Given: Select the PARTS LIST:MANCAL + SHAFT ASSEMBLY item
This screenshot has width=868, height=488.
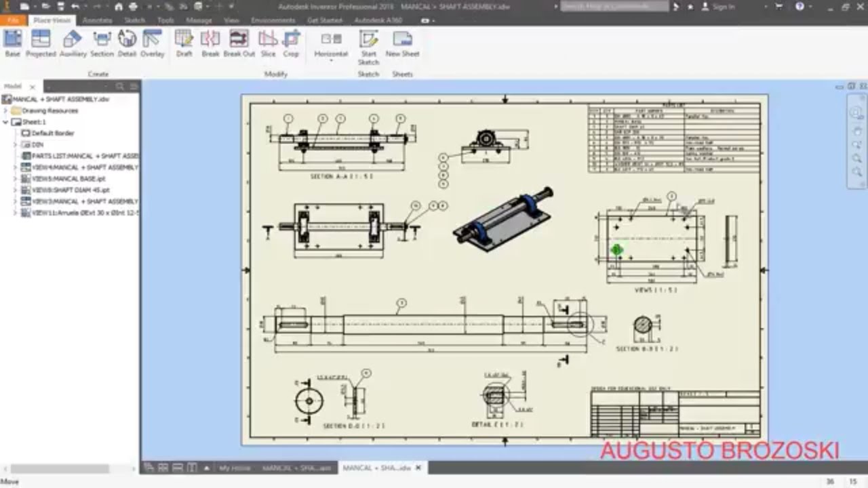Looking at the screenshot, I should [80, 156].
